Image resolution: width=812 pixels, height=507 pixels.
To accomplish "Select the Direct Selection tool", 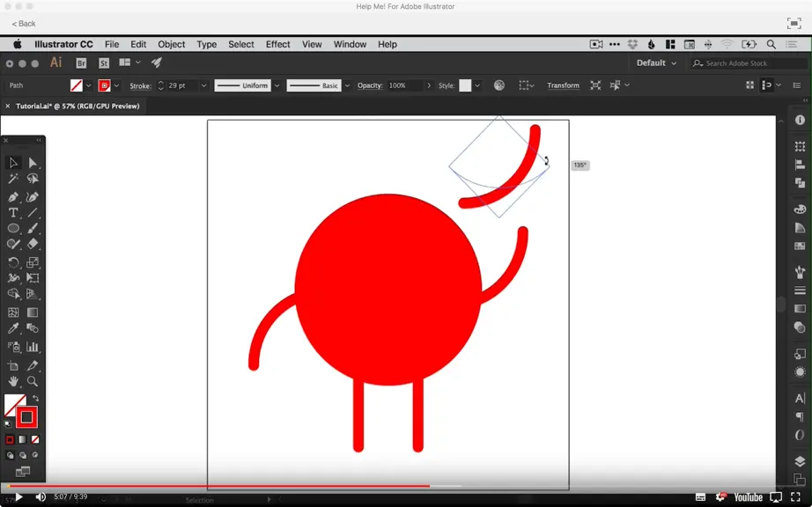I will click(x=32, y=163).
